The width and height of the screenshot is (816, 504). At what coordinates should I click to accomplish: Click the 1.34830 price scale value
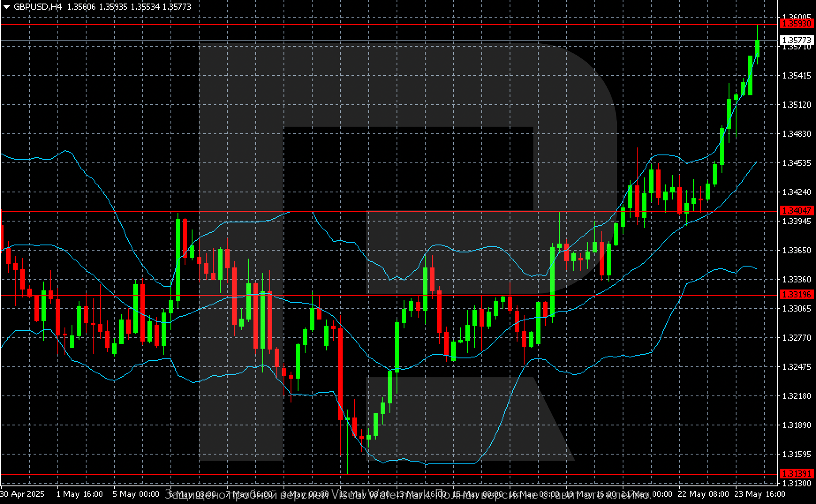tap(797, 134)
